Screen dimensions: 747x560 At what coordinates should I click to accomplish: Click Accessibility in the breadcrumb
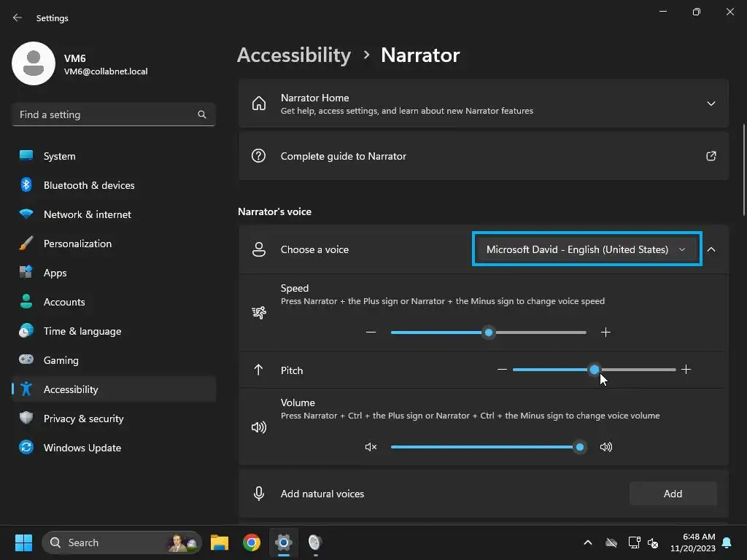294,55
